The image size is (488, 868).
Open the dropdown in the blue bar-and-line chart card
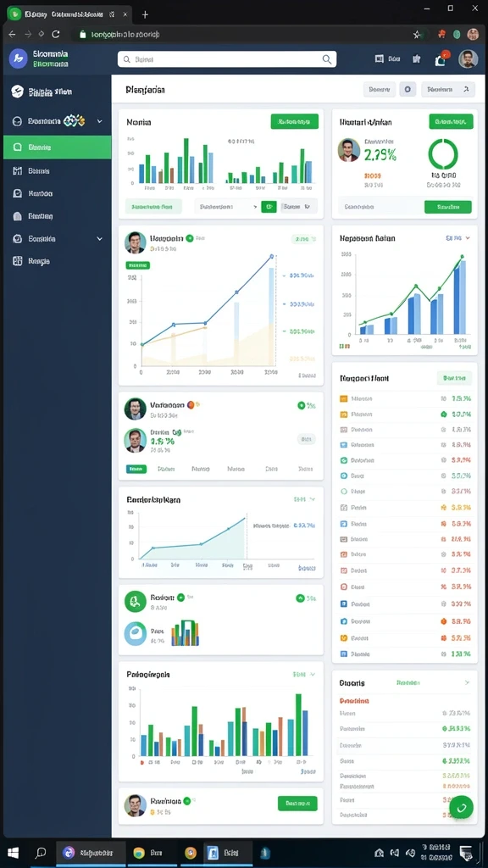(x=458, y=238)
